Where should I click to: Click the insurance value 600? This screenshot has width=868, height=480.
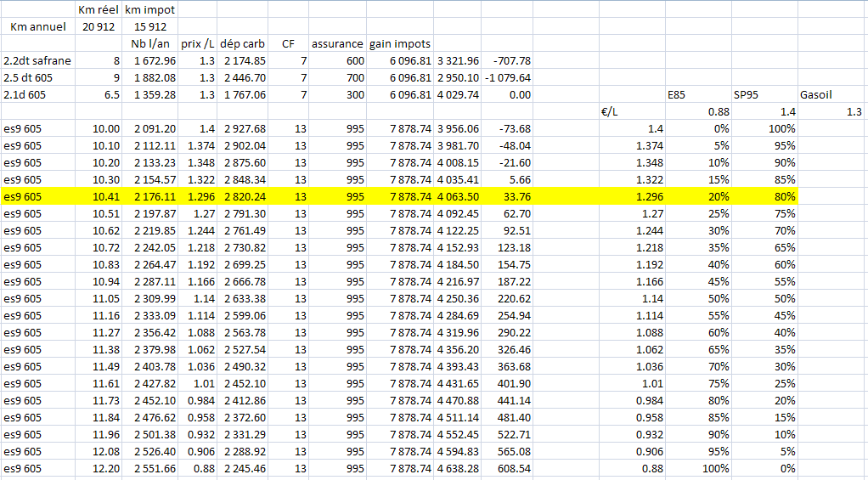click(x=337, y=61)
